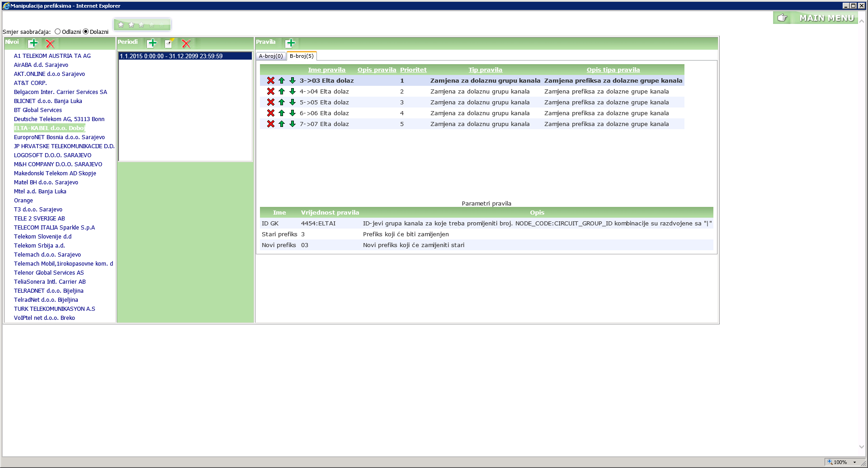Open the 100% zoom level dropdown
The height and width of the screenshot is (468, 868).
[854, 462]
